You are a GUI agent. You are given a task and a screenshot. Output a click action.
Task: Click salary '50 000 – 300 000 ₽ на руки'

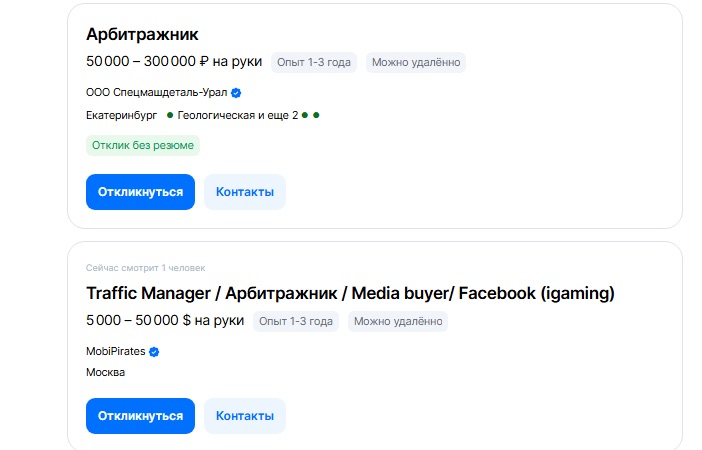[174, 61]
